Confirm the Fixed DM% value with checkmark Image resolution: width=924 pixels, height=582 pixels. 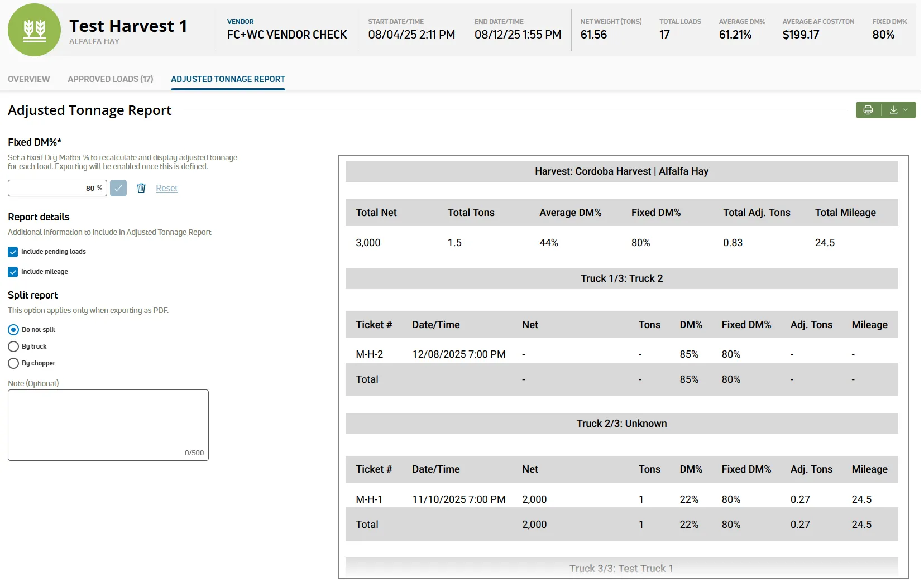pyautogui.click(x=118, y=188)
